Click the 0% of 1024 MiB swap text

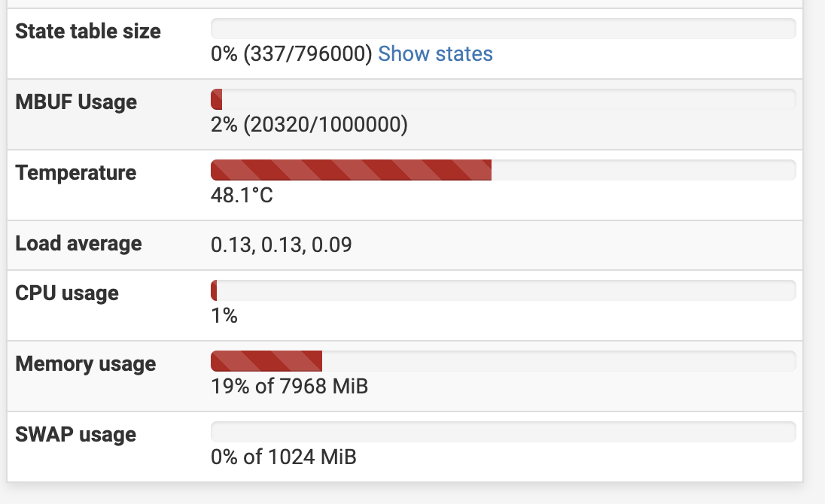point(283,457)
